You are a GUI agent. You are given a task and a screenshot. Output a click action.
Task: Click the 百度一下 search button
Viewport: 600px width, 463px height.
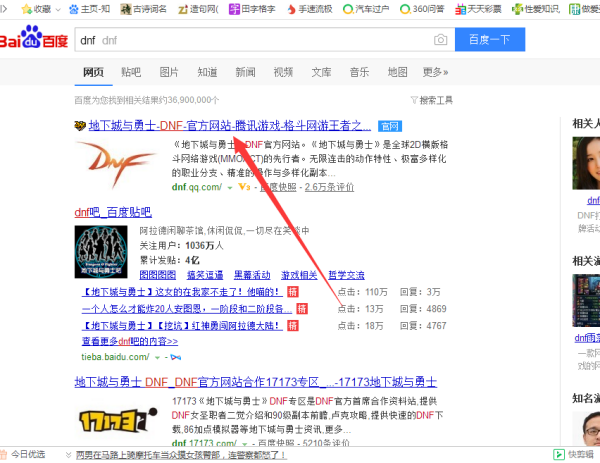tap(490, 39)
